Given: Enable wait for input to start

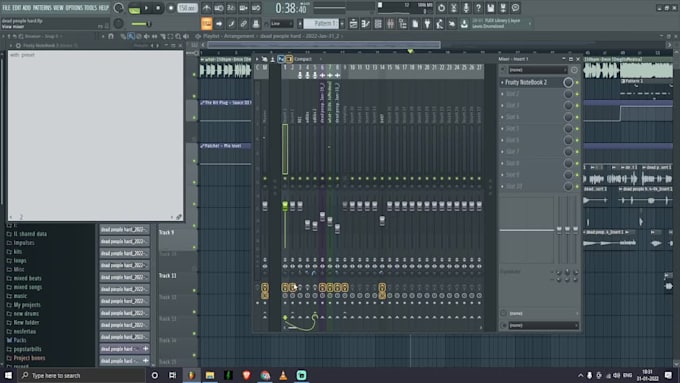Looking at the screenshot, I should (x=219, y=8).
